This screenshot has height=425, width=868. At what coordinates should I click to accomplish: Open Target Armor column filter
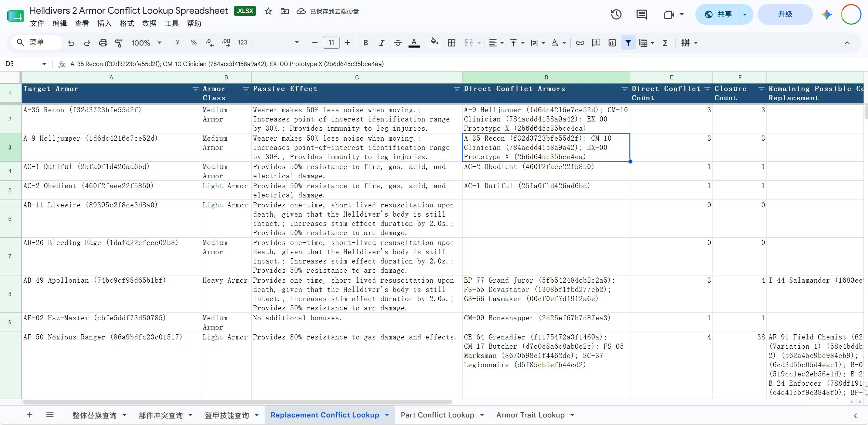click(196, 89)
